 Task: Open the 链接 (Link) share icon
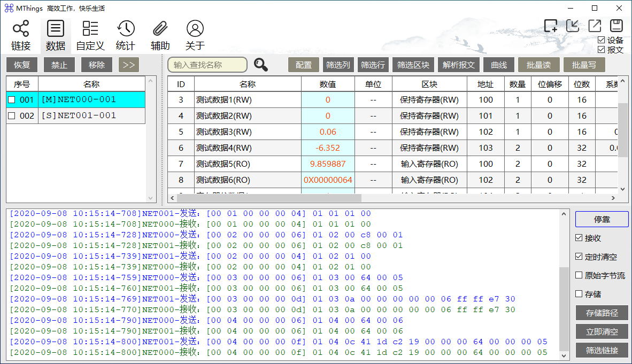(21, 29)
